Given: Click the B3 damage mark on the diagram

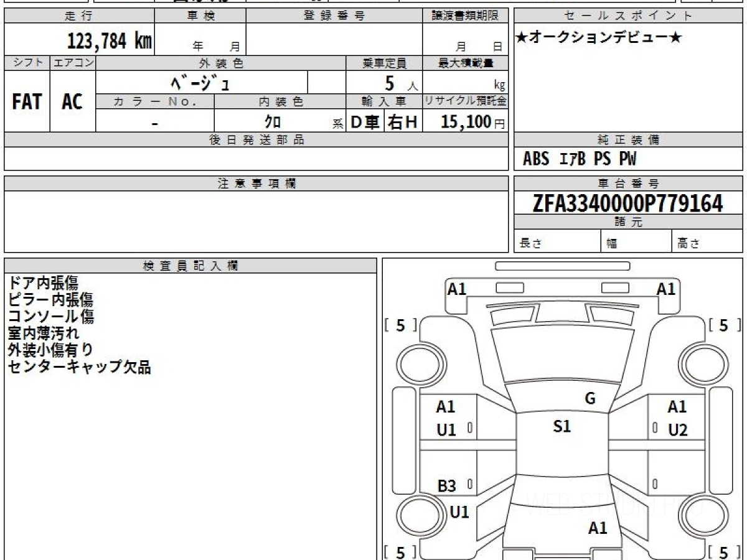Looking at the screenshot, I should [x=446, y=487].
